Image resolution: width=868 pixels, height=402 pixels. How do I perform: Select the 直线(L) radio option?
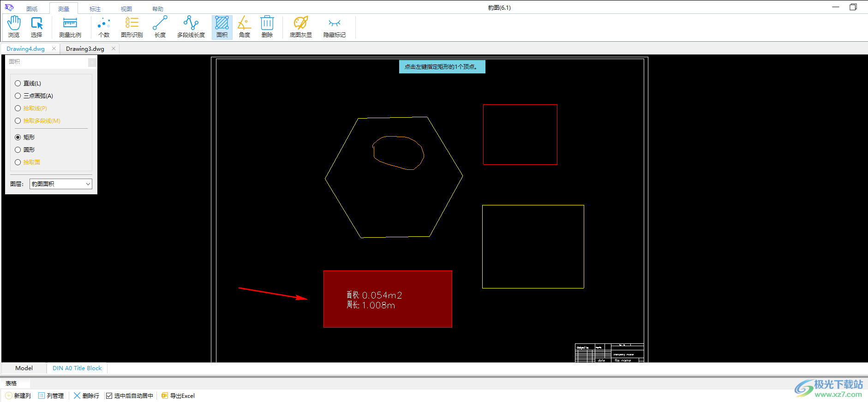click(x=18, y=84)
